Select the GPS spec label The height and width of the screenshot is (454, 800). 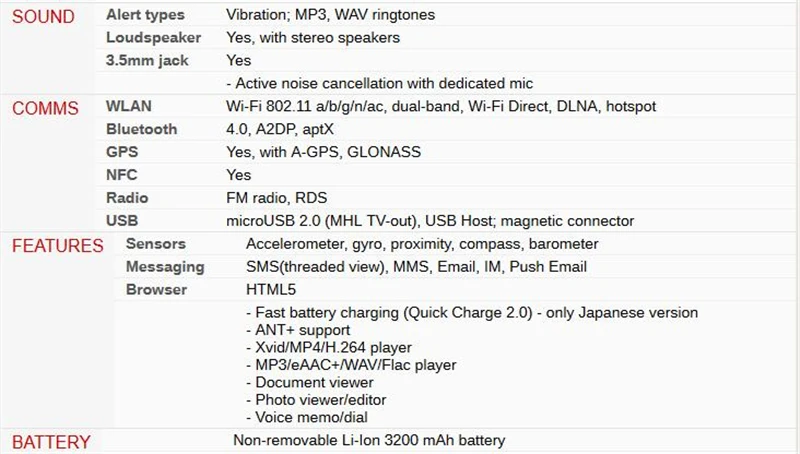(122, 152)
